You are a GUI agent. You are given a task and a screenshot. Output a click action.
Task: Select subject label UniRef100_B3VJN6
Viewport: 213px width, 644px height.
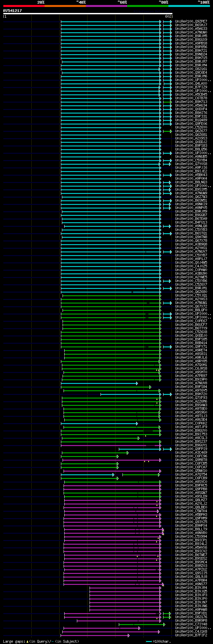click(x=191, y=606)
